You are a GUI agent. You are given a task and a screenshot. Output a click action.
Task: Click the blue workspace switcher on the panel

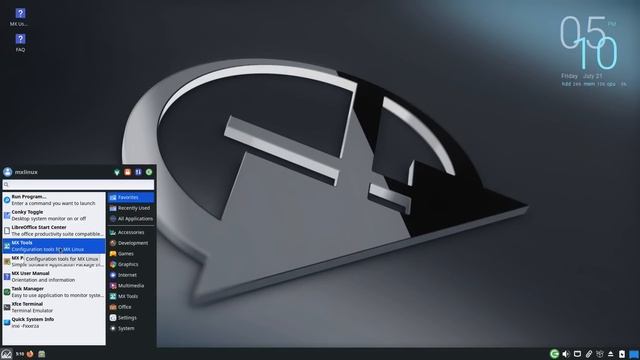click(x=634, y=354)
